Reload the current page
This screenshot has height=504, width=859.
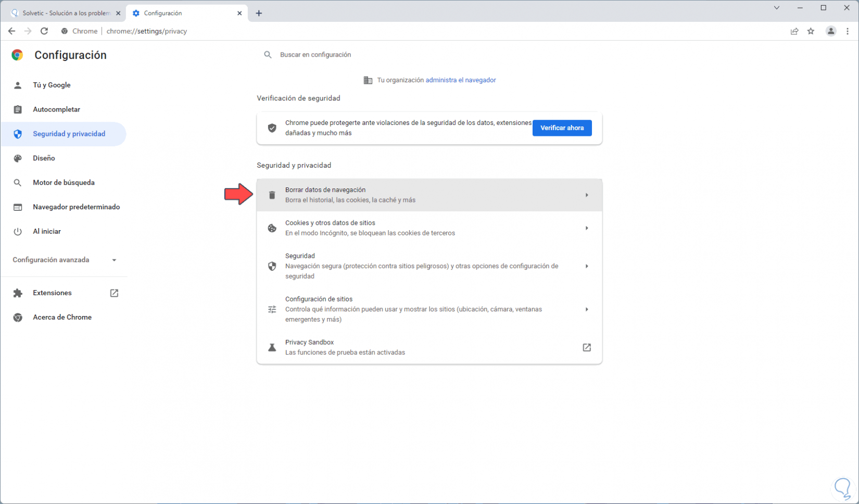pyautogui.click(x=44, y=31)
